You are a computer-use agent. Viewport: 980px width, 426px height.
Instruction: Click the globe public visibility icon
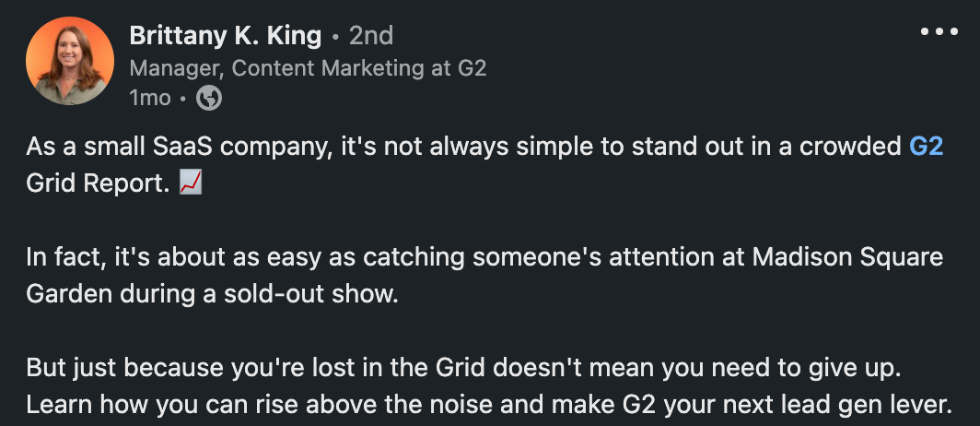coord(210,97)
